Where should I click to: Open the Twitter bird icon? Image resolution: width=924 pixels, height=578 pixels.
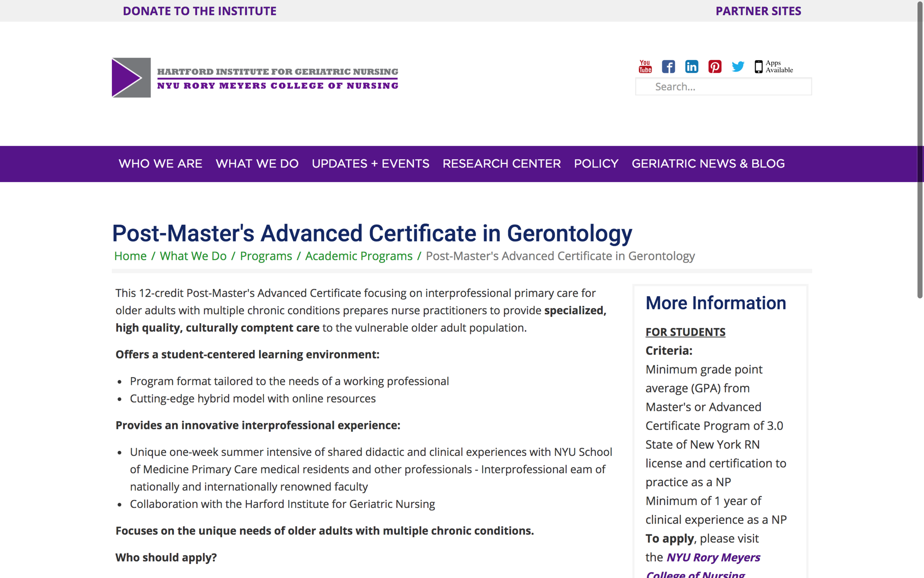click(x=738, y=67)
